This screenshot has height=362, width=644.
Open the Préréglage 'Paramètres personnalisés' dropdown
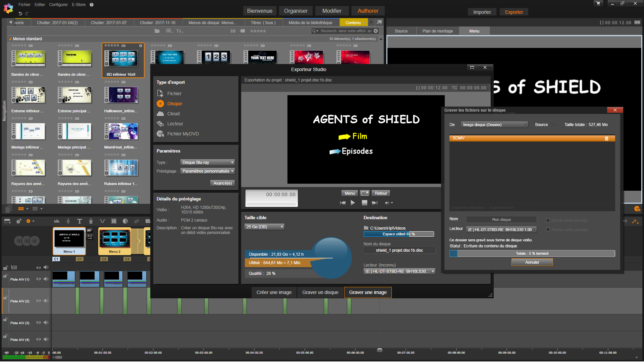208,171
